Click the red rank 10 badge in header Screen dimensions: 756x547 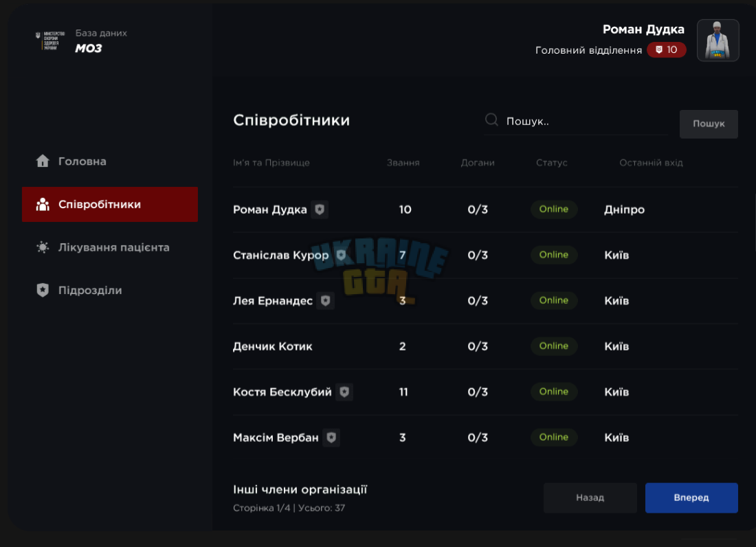[x=667, y=49]
